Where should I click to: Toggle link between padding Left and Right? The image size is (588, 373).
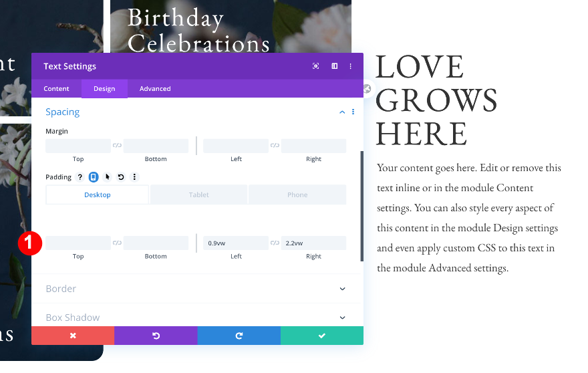pos(275,243)
